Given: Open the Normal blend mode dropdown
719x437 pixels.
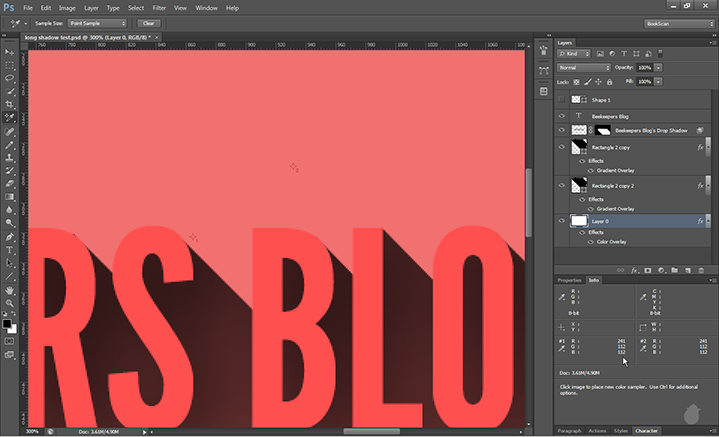Looking at the screenshot, I should pos(584,67).
